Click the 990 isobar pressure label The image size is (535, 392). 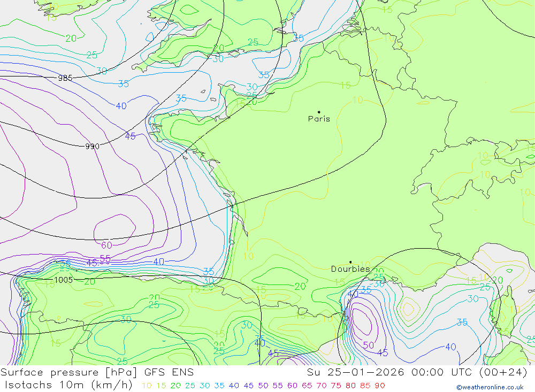pos(92,147)
